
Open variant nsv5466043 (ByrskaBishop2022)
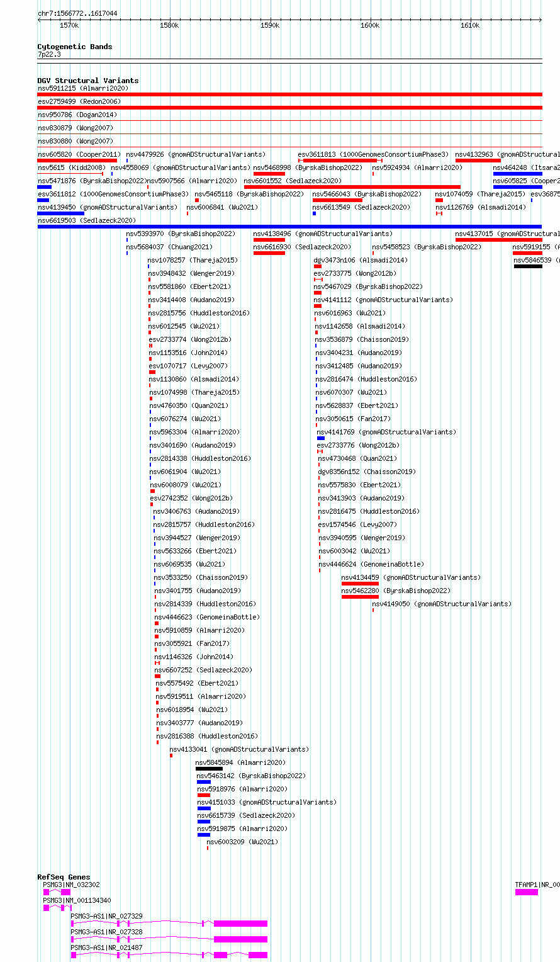(367, 194)
